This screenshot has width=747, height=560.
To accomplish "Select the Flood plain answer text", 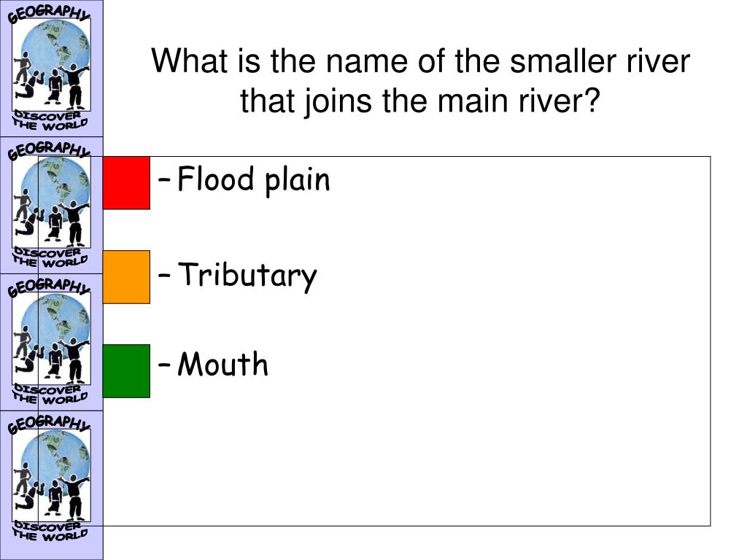I will (253, 181).
